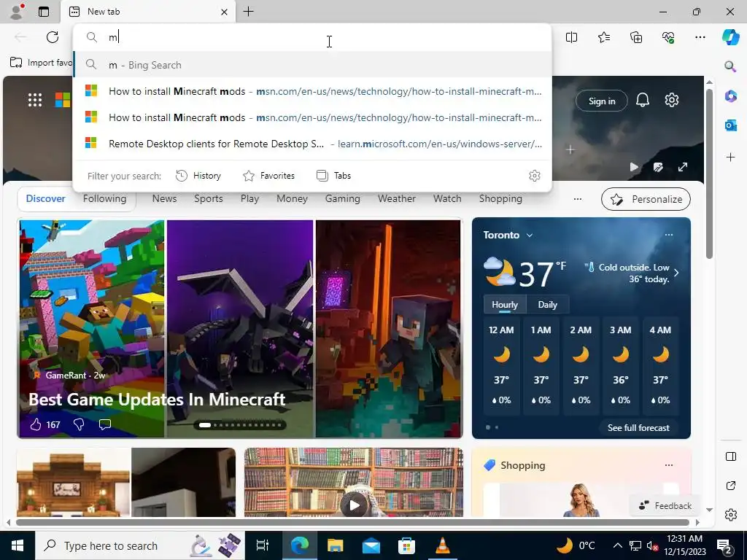Open File Explorer from the taskbar
The image size is (747, 560).
point(336,545)
